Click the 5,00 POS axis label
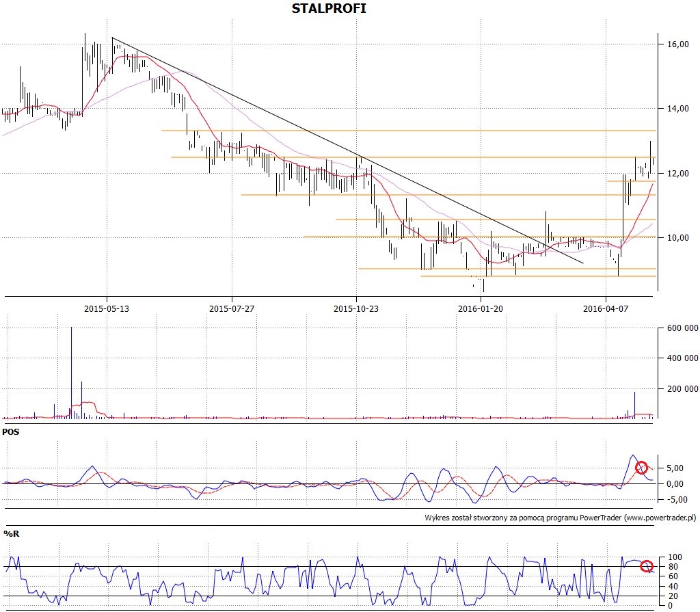The width and height of the screenshot is (700, 612). point(675,468)
